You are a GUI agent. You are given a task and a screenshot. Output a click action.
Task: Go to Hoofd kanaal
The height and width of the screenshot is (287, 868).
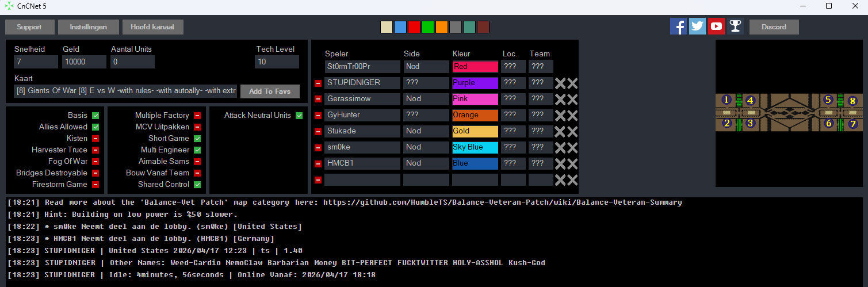click(x=152, y=27)
